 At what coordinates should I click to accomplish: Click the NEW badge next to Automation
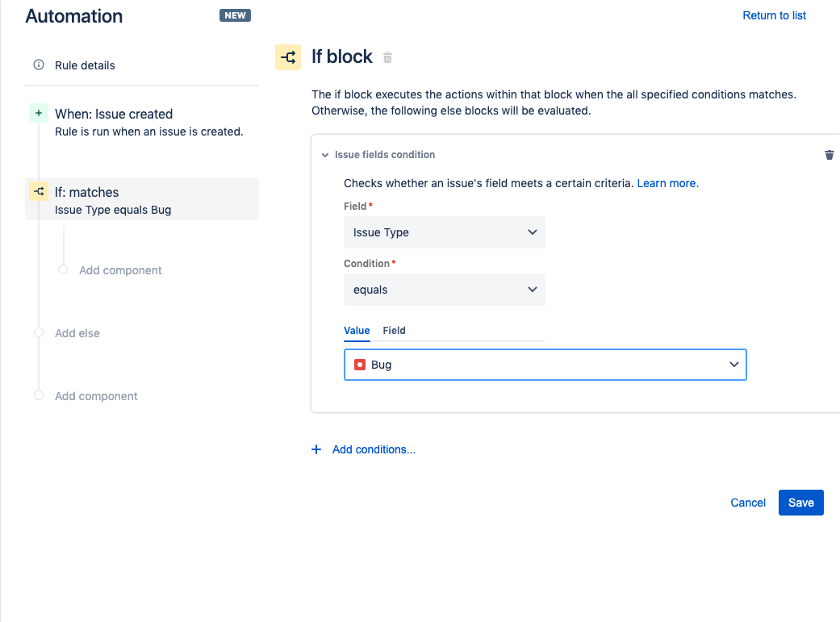click(235, 15)
